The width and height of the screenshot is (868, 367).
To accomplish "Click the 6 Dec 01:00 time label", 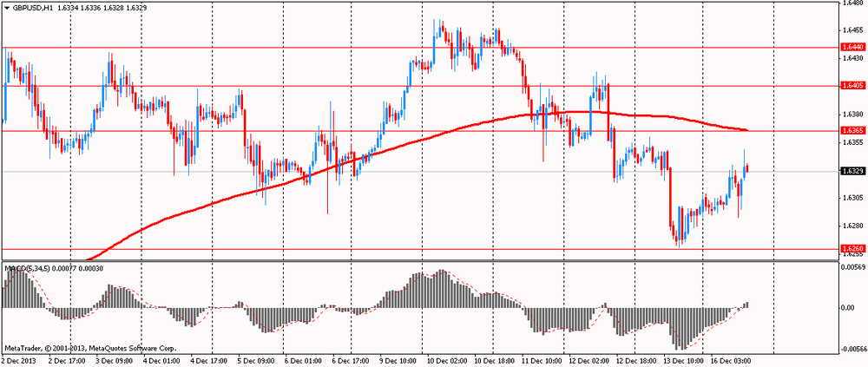I will [x=302, y=360].
